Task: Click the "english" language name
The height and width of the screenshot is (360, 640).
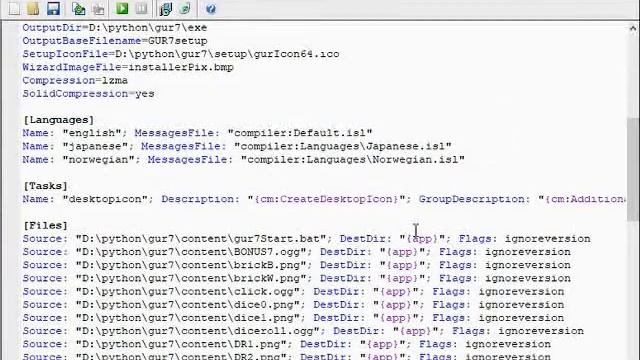Action: click(92, 133)
